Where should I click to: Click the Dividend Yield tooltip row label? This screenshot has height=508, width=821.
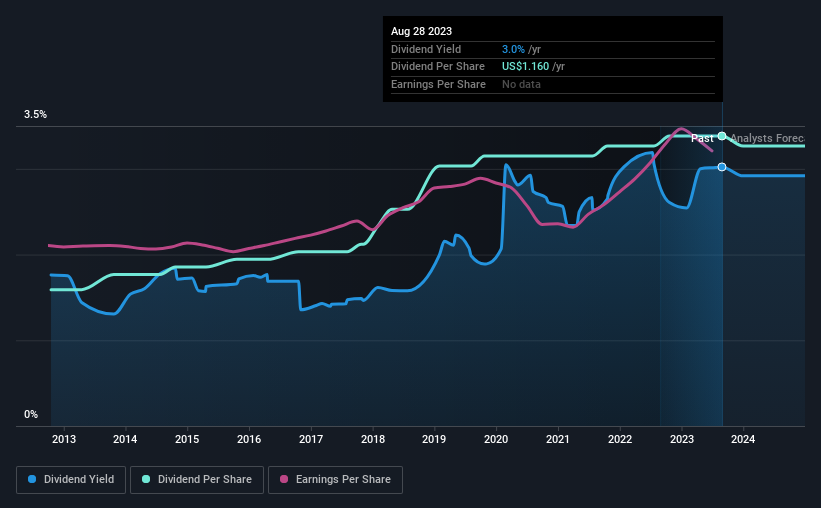click(426, 49)
